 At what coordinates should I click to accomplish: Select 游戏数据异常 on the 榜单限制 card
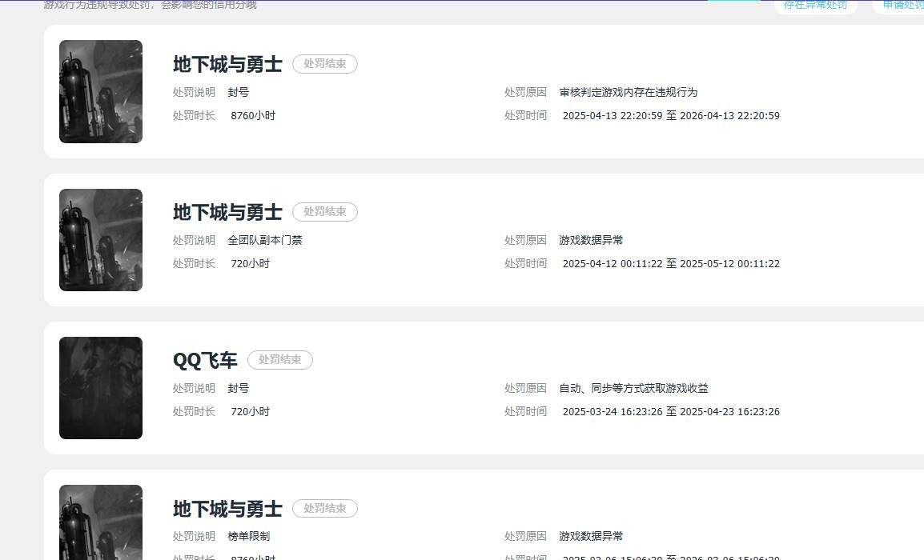tap(591, 537)
